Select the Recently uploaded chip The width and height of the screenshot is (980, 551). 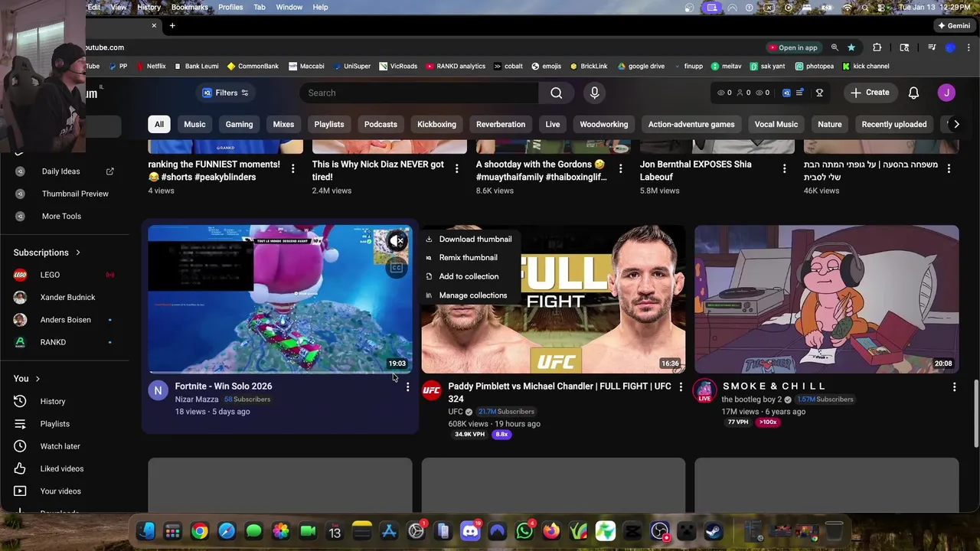[893, 124]
